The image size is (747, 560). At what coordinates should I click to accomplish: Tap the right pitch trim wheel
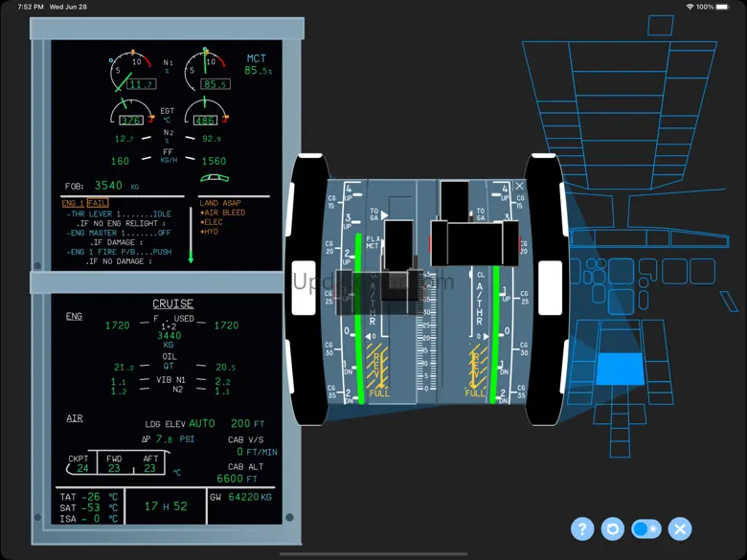[547, 288]
